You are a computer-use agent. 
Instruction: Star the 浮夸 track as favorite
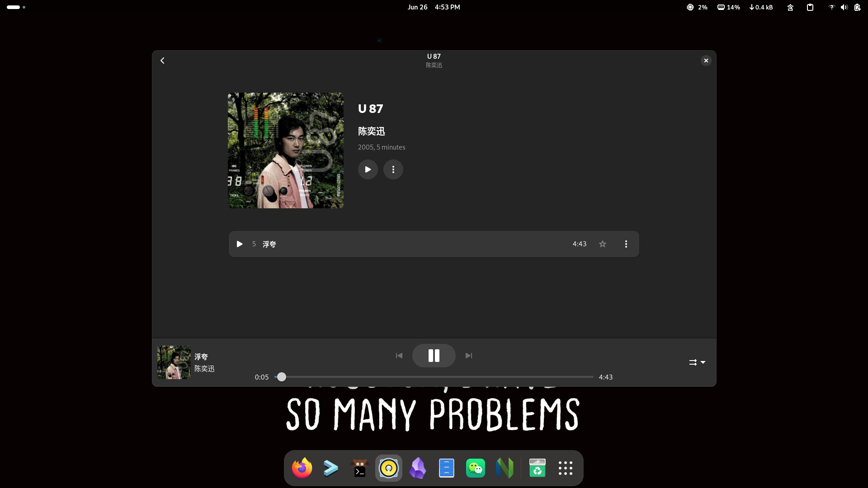click(603, 244)
